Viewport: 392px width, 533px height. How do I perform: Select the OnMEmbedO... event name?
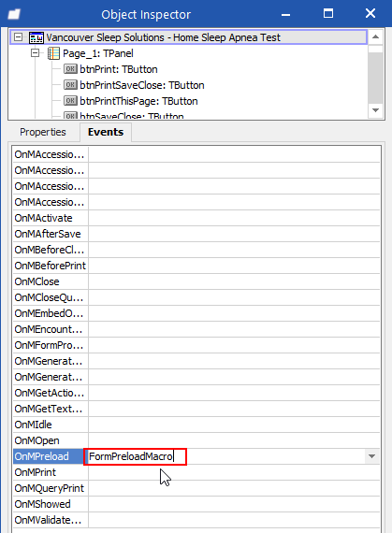pos(49,313)
